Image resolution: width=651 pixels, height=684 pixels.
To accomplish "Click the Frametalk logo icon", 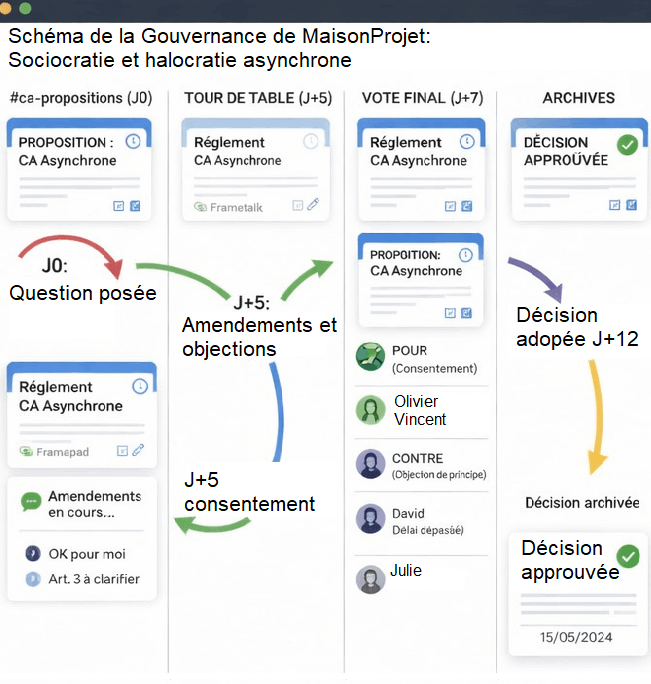I will (x=201, y=206).
